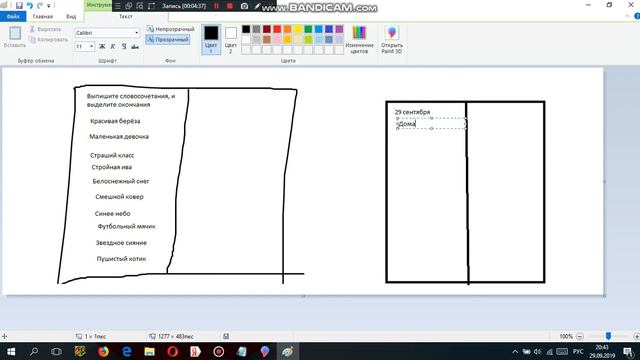Take a Bandicam screenshot with camera icon
The height and width of the screenshot is (360, 640).
coord(244,6)
